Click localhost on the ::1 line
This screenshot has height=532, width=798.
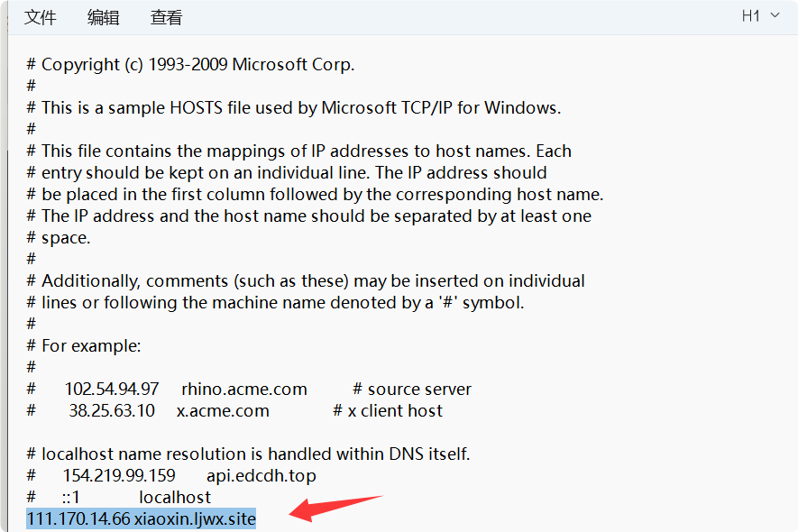[175, 497]
